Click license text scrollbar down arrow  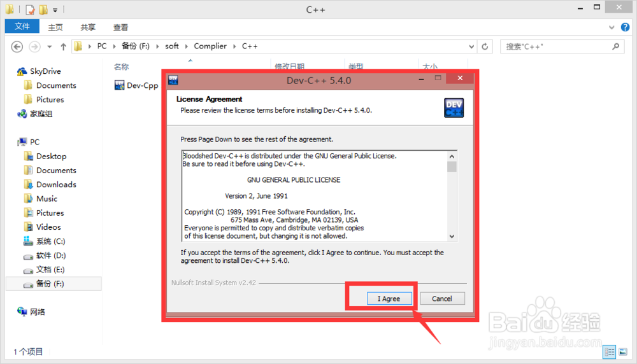[452, 236]
